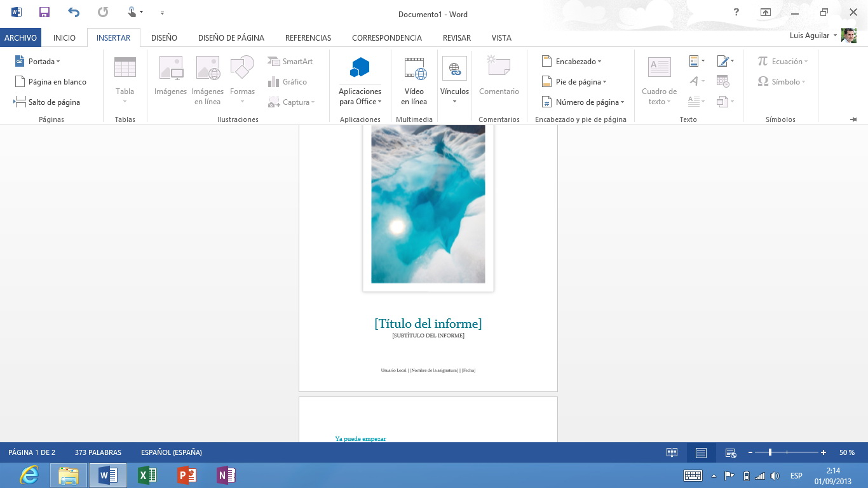
Task: Open the DISEÑO DE PÁGINA tab
Action: [x=231, y=37]
